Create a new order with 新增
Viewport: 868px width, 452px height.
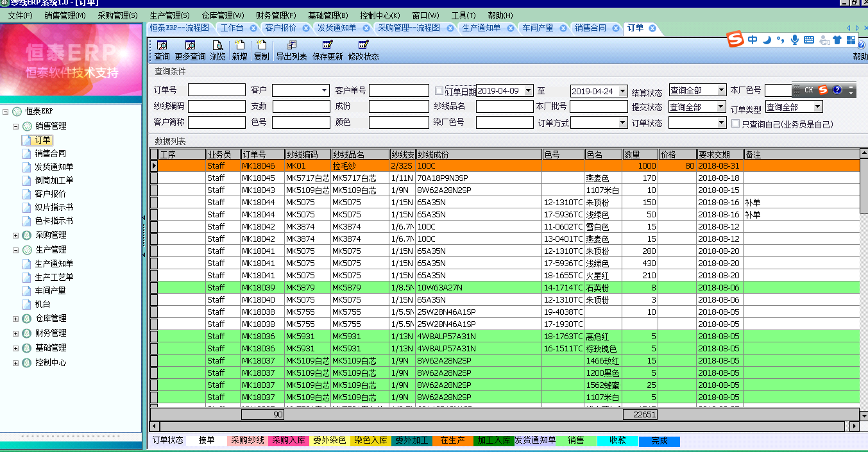pyautogui.click(x=239, y=50)
